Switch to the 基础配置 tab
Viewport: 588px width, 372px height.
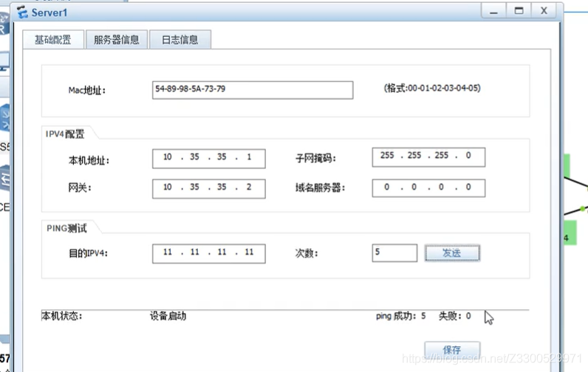(x=53, y=39)
